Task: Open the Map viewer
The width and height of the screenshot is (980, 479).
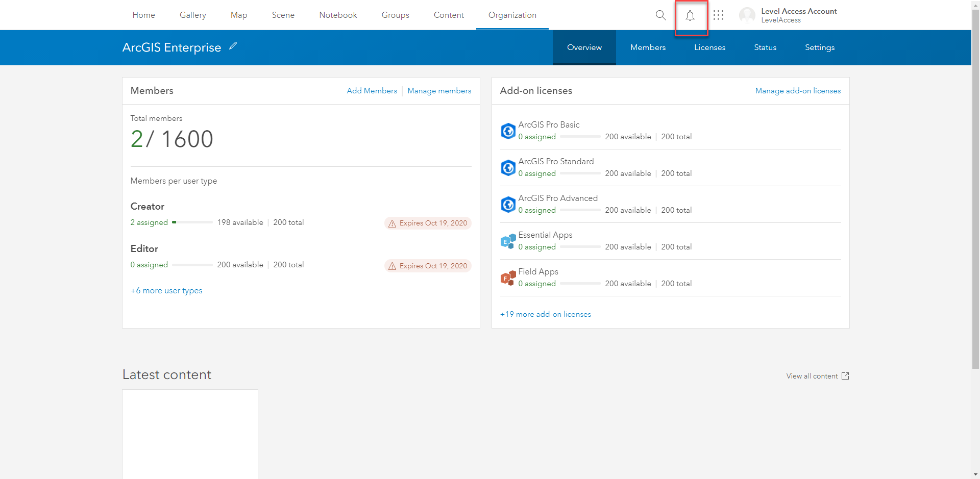Action: click(239, 15)
